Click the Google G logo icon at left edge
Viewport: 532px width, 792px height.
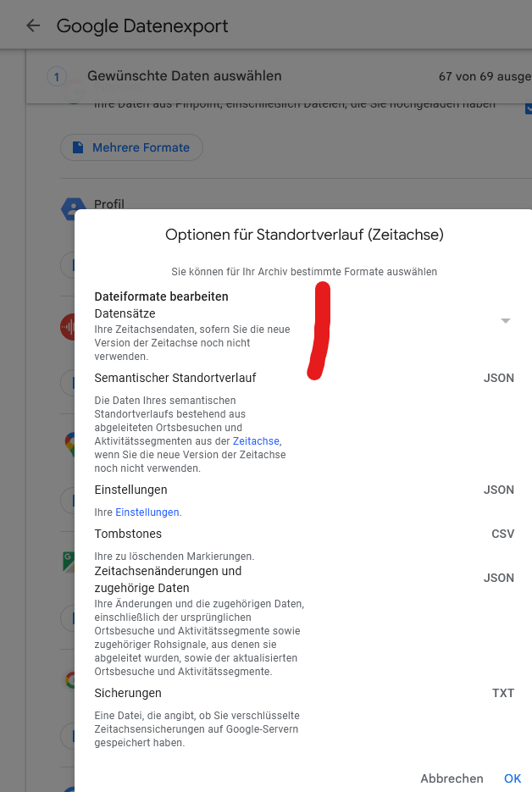point(70,680)
